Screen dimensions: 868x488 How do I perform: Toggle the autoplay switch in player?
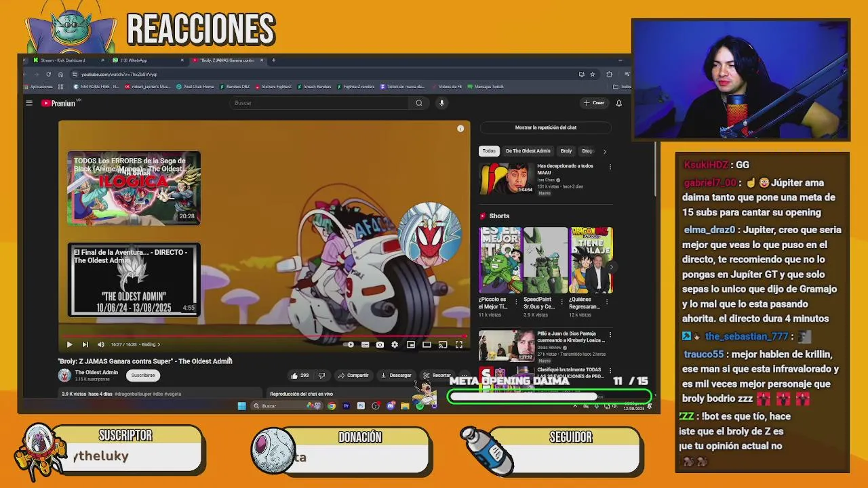pos(349,344)
